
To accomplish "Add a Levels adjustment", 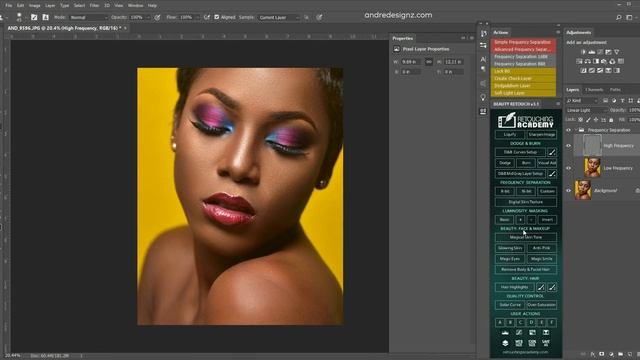I will [x=591, y=52].
